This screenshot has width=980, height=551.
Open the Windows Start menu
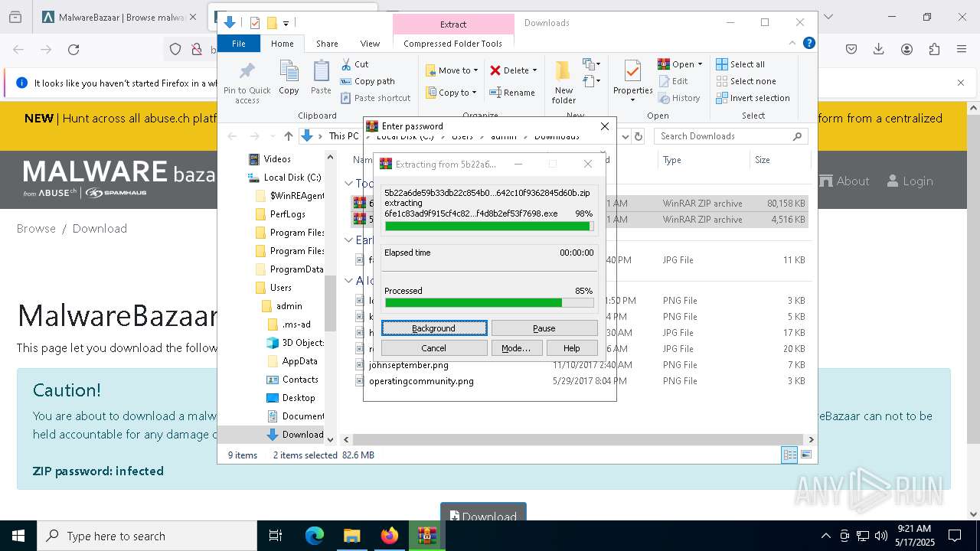pyautogui.click(x=18, y=536)
